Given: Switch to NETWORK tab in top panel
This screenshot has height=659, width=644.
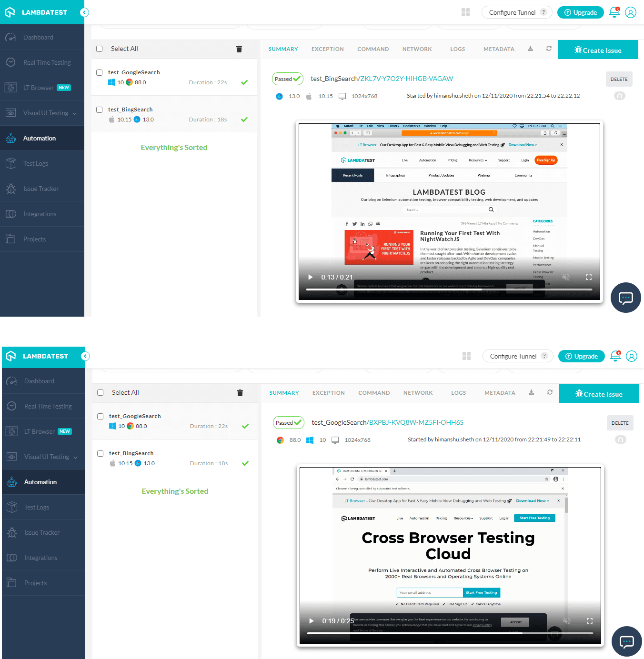Looking at the screenshot, I should [417, 49].
